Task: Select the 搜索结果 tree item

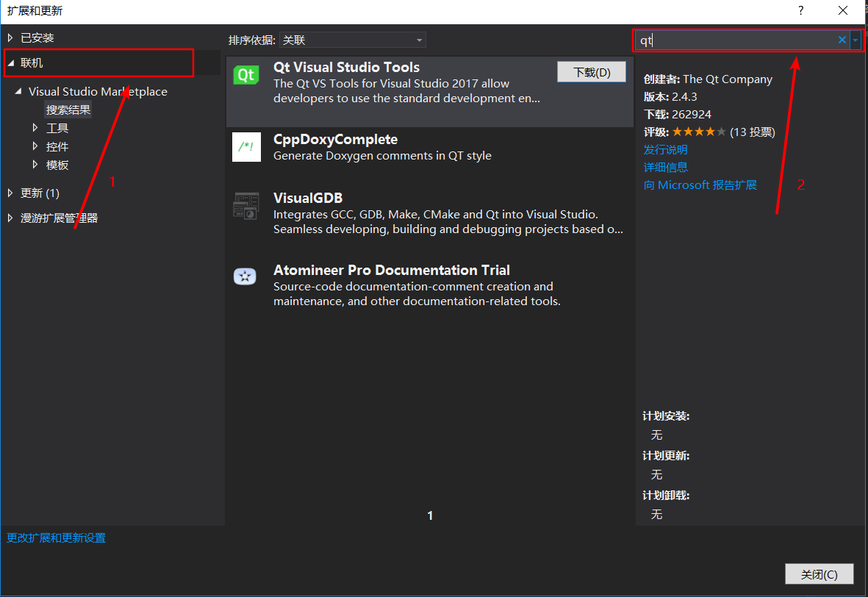Action: [x=68, y=110]
